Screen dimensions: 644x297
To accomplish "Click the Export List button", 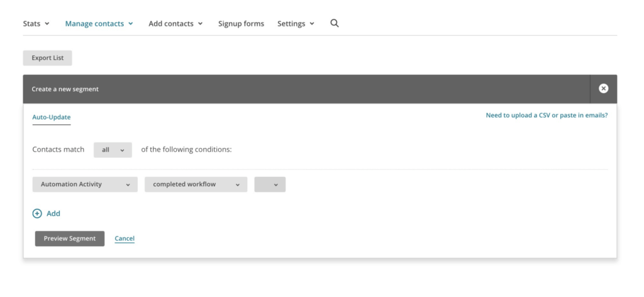I will click(x=48, y=58).
